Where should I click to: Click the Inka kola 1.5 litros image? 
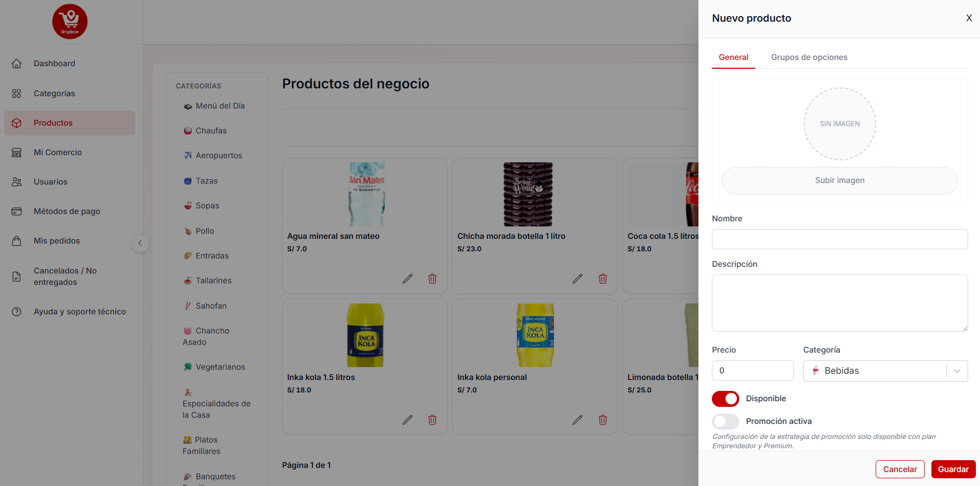365,335
